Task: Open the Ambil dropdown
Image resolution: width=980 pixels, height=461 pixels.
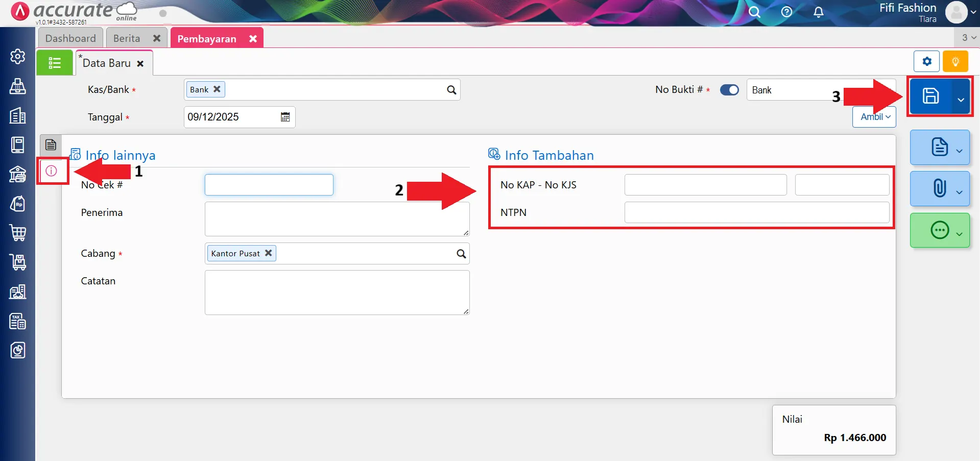Action: tap(874, 117)
